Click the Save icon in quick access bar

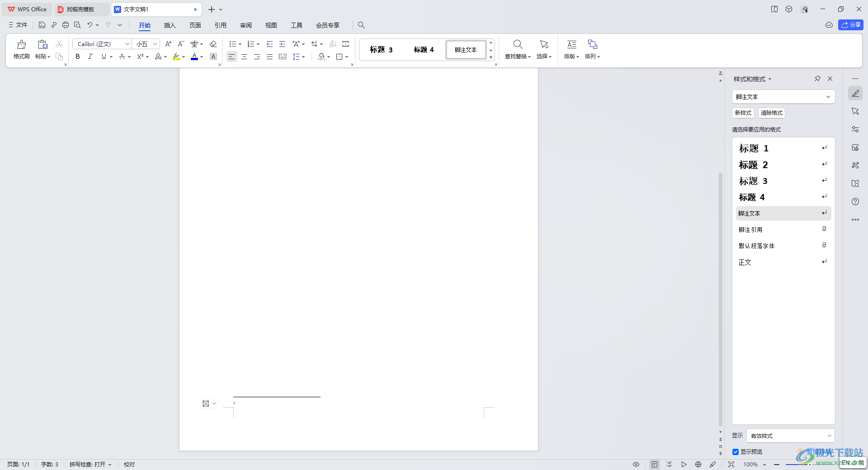tap(42, 25)
